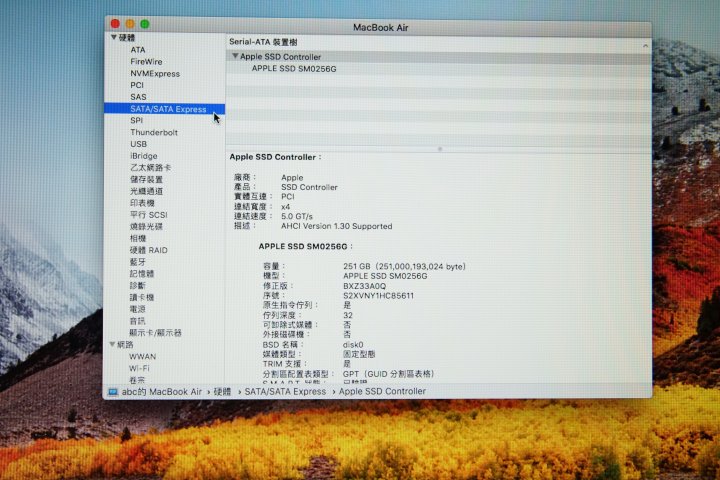Click Apple SSD Controller in the path bar
This screenshot has width=720, height=480.
click(382, 391)
